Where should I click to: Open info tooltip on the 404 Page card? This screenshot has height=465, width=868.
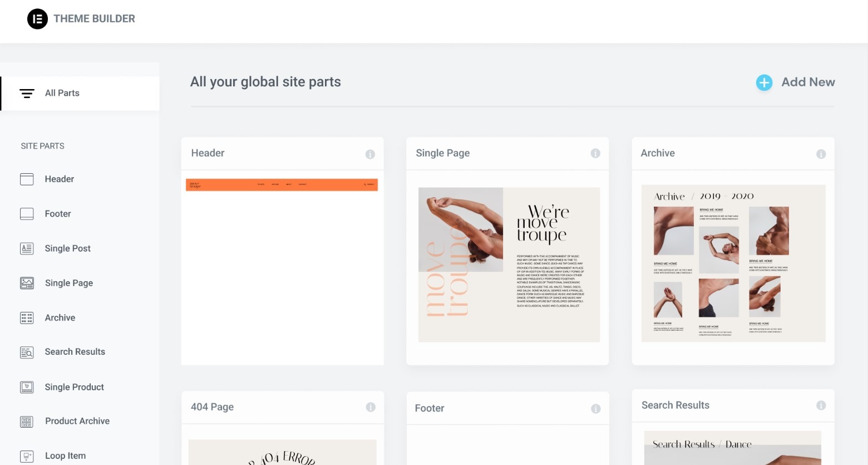[x=371, y=407]
